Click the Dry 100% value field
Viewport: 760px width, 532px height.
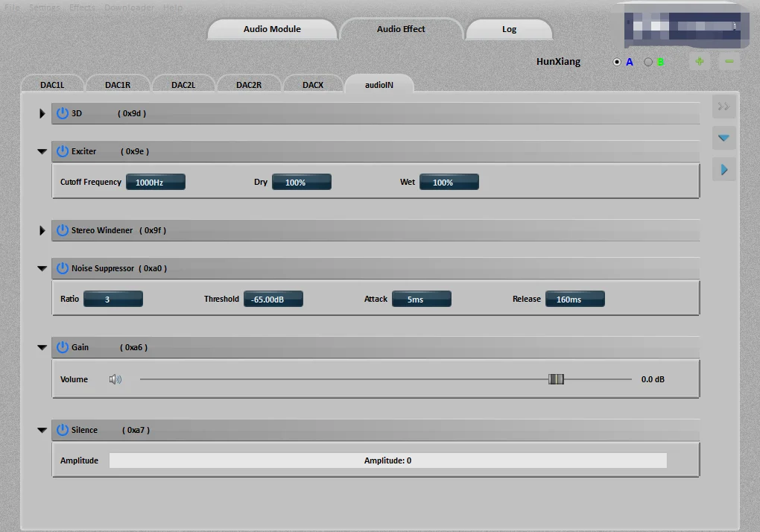point(302,183)
